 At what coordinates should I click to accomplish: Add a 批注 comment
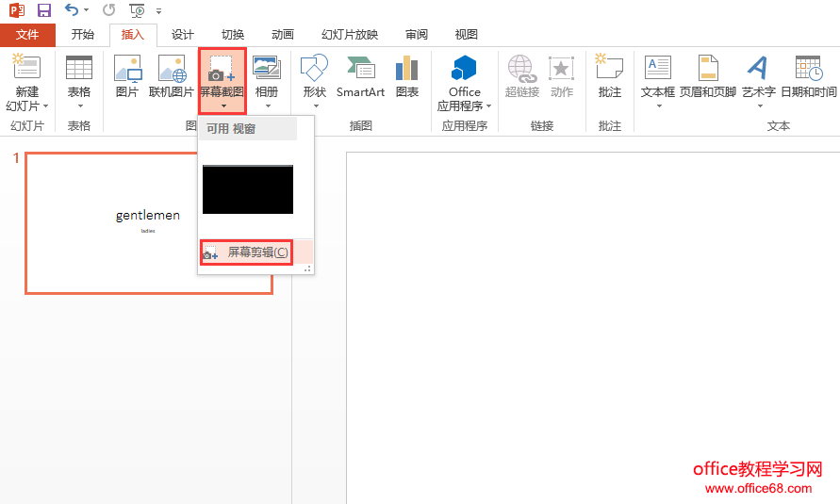click(x=610, y=75)
